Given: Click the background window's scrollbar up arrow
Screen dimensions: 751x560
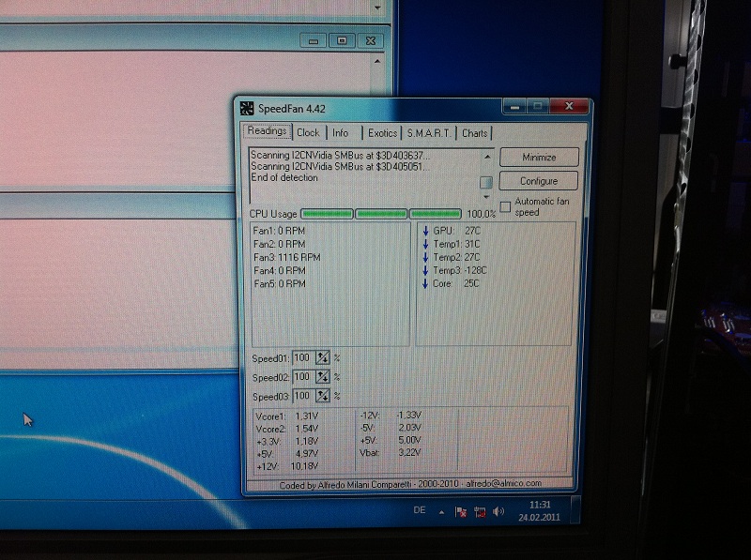Looking at the screenshot, I should pyautogui.click(x=377, y=61).
